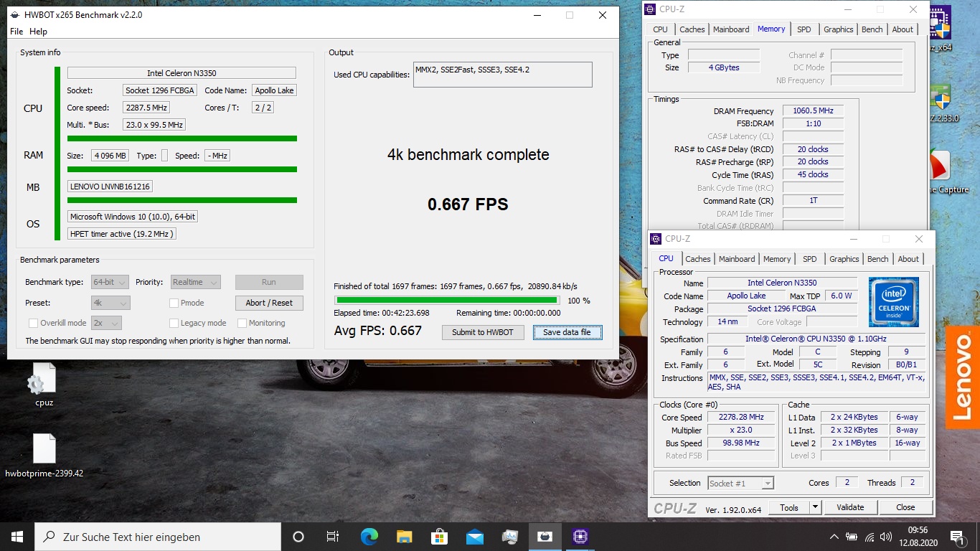
Task: Open the Help menu in HWBOT
Action: point(38,32)
